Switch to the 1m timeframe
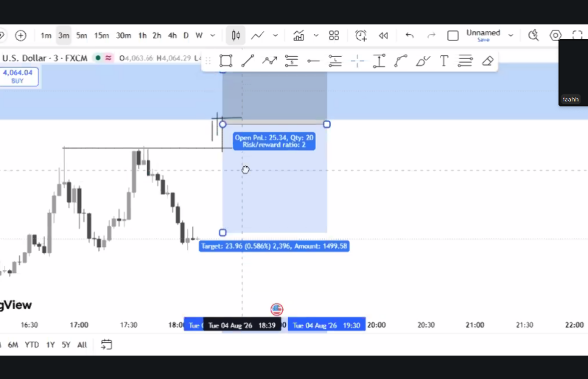588x379 pixels. coord(46,36)
